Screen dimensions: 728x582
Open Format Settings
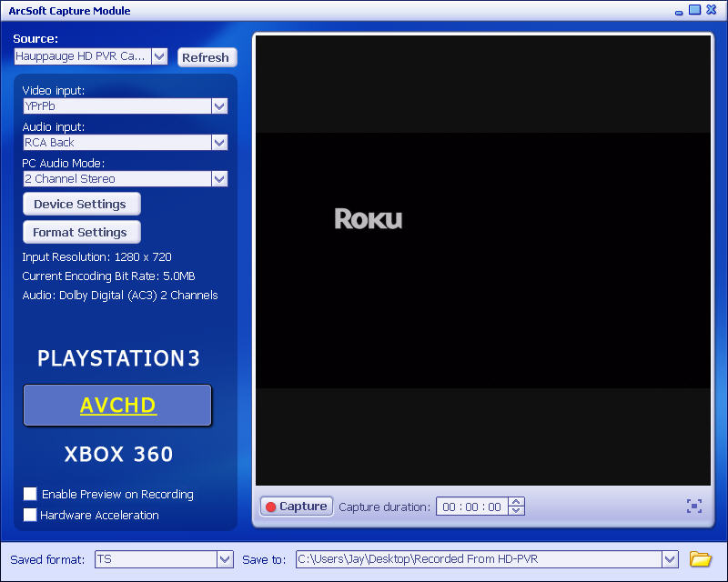[82, 232]
